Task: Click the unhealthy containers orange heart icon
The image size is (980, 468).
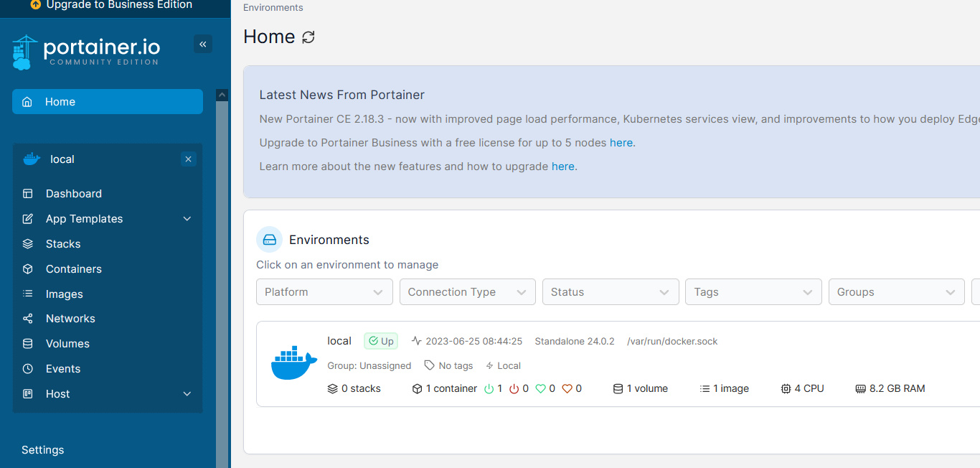Action: coord(567,388)
